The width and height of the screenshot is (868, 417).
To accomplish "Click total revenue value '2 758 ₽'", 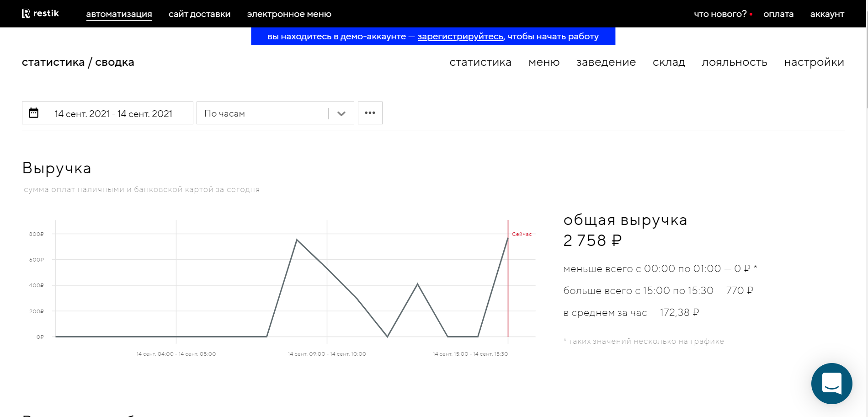I will (592, 241).
